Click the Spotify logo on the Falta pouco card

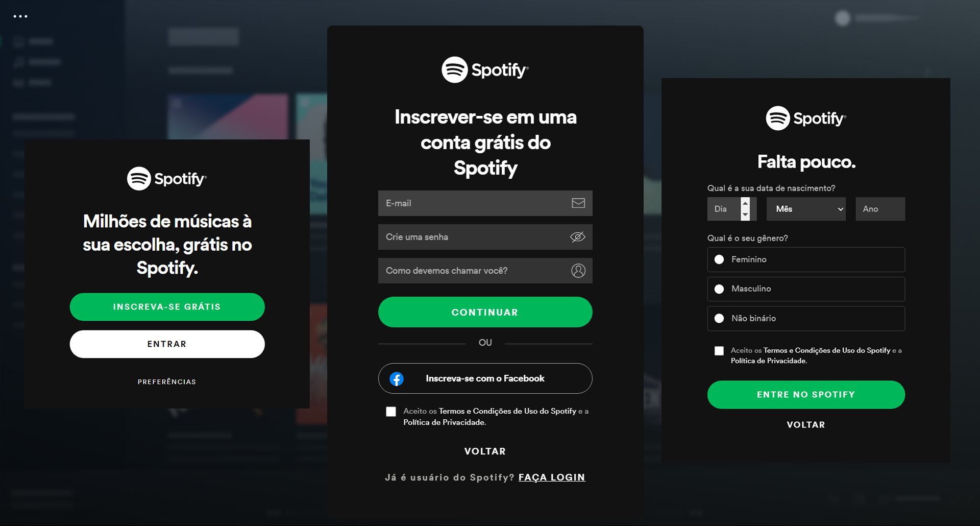(806, 118)
